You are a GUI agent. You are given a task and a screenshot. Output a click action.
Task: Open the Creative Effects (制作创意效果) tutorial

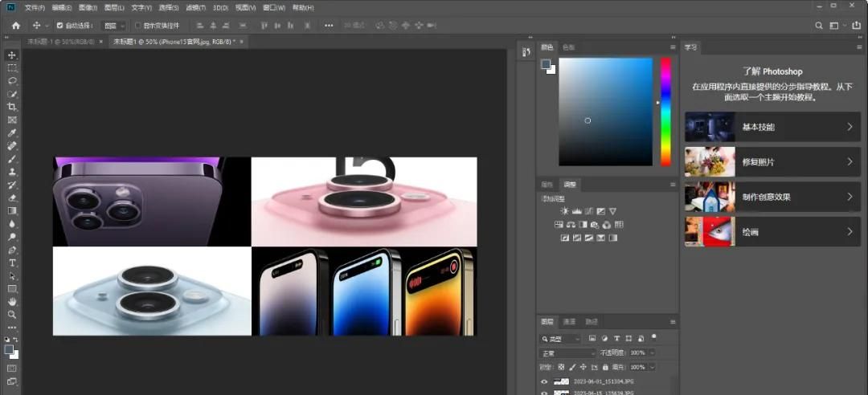[773, 197]
